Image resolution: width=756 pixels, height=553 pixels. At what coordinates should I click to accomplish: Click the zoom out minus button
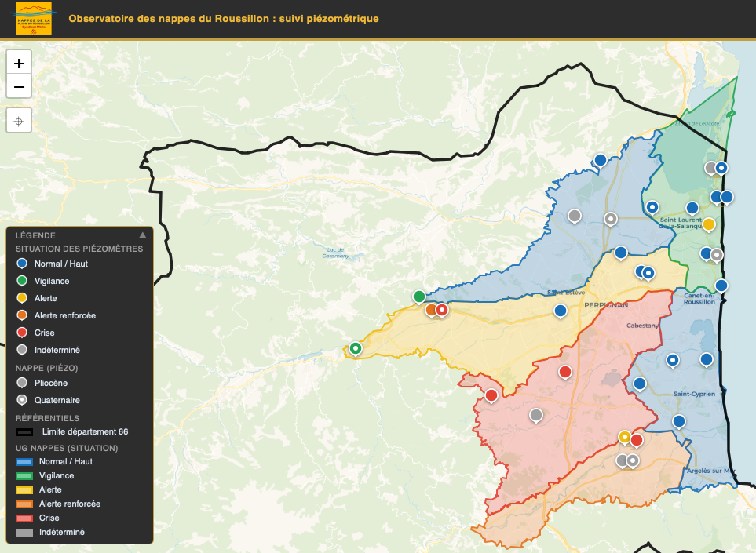19,87
